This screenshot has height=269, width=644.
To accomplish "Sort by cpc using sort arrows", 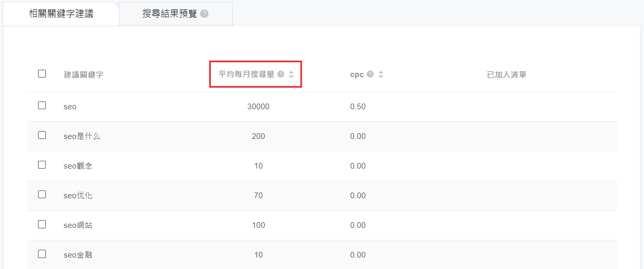I will pyautogui.click(x=381, y=74).
